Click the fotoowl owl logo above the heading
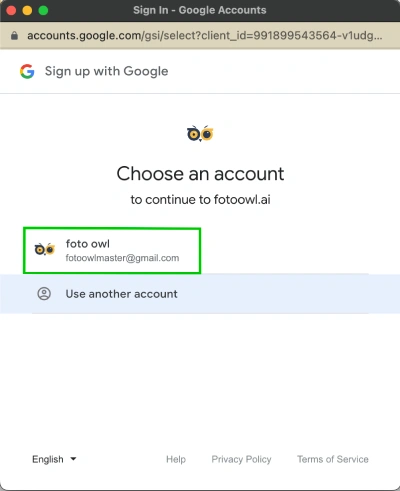The width and height of the screenshot is (400, 491). [200, 134]
